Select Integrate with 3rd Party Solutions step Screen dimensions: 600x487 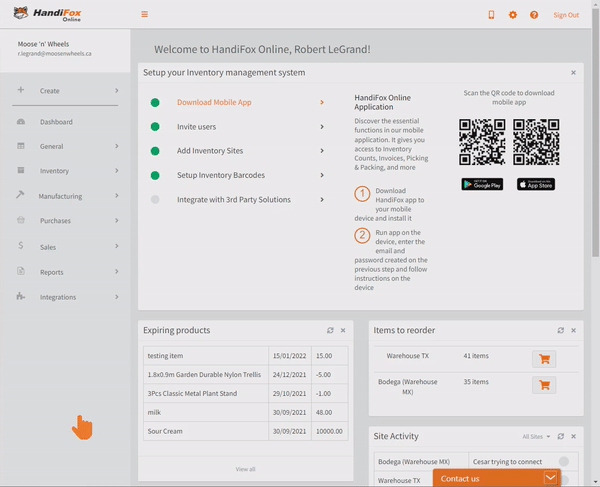pyautogui.click(x=234, y=200)
